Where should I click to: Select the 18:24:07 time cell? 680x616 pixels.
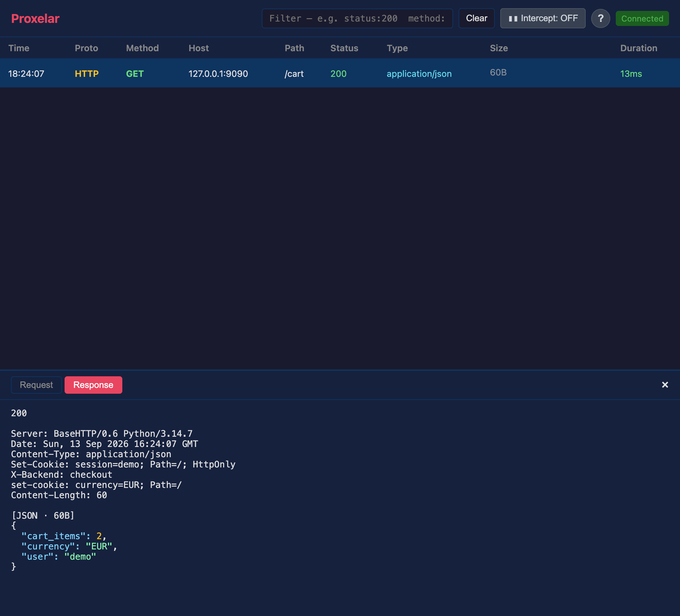[x=26, y=74]
